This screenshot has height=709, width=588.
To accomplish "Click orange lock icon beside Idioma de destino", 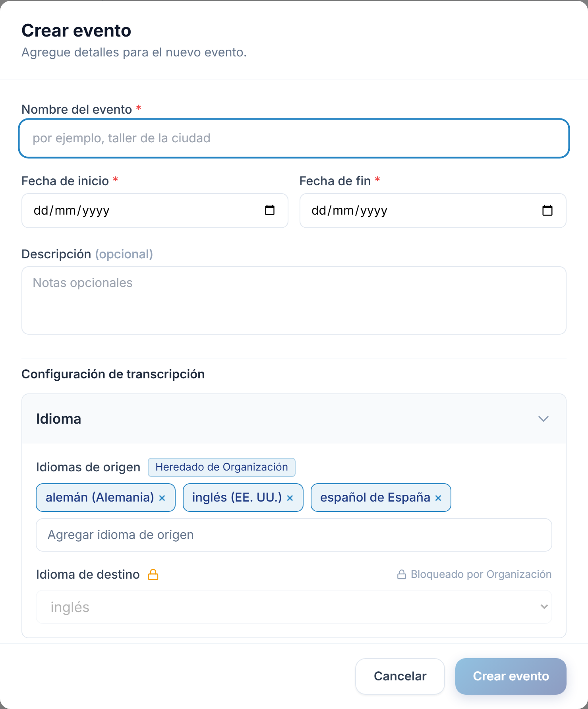I will point(153,575).
